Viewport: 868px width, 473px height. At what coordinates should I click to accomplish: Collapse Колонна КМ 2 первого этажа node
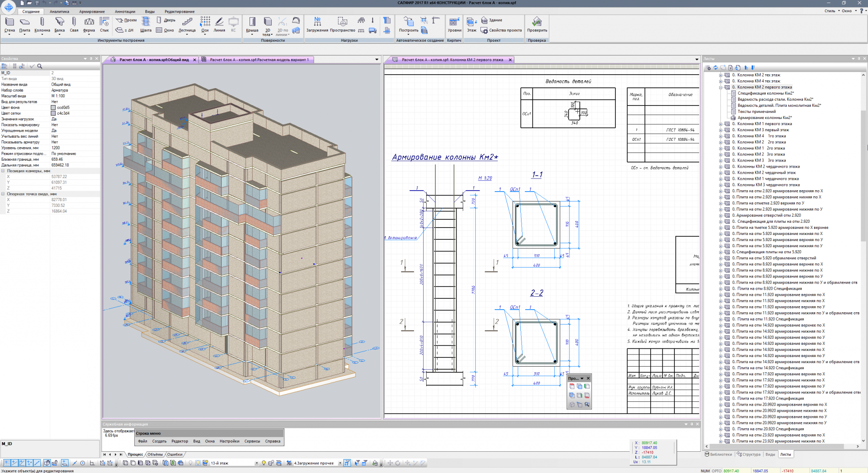(x=720, y=87)
